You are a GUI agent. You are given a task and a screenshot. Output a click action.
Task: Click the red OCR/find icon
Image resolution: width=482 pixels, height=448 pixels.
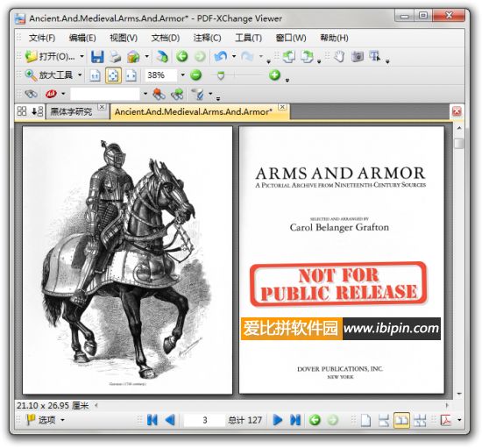[51, 94]
